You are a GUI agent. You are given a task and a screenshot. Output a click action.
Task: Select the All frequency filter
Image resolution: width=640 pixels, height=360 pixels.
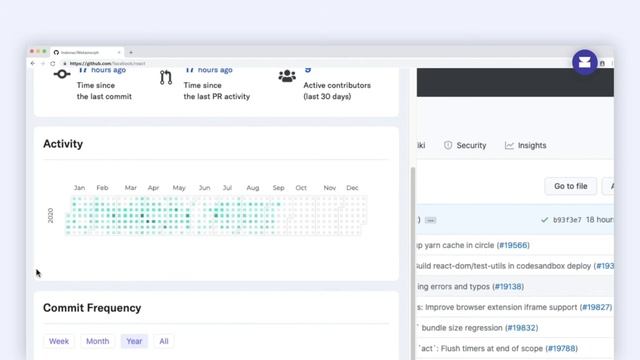[x=164, y=341]
